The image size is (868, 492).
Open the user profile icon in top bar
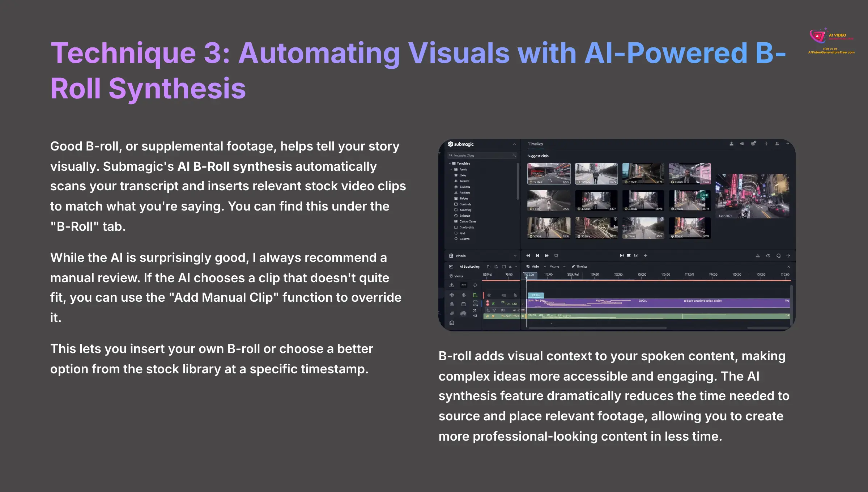(731, 144)
